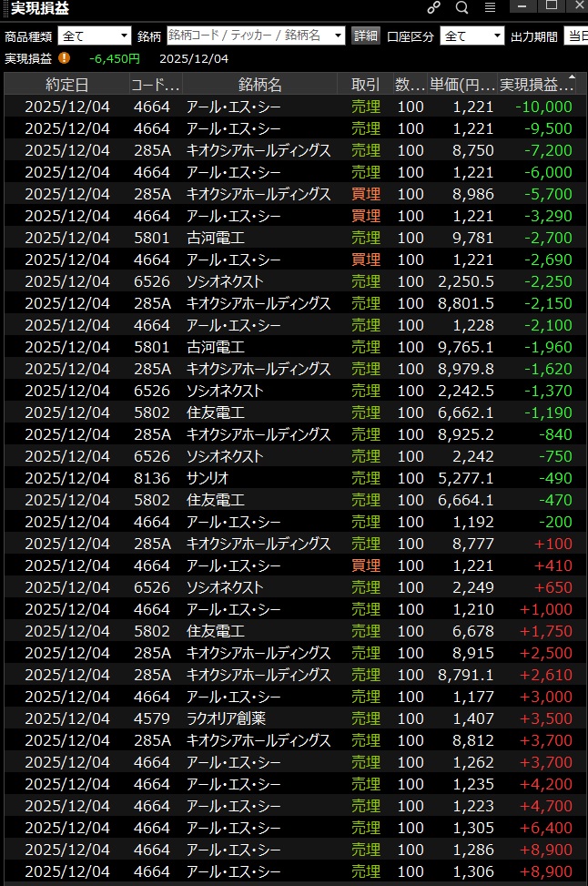Click the 取引 column header
The width and height of the screenshot is (588, 886).
coord(365,85)
